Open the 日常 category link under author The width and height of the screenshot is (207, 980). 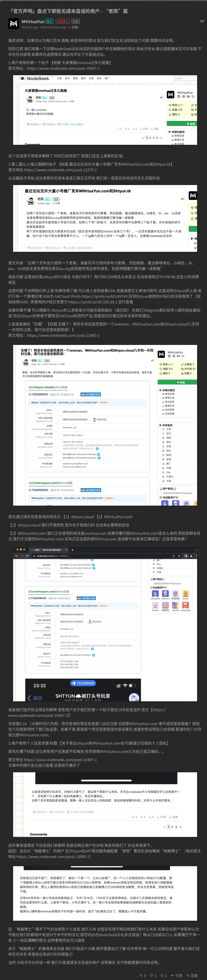(75, 27)
